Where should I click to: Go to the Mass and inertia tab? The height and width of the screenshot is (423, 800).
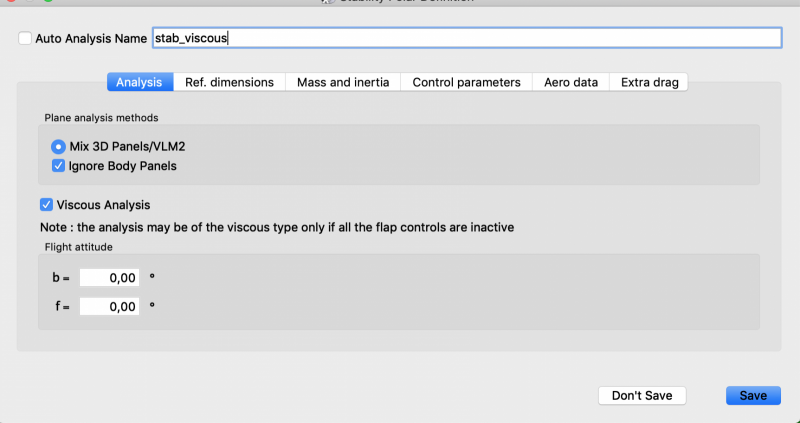[343, 82]
